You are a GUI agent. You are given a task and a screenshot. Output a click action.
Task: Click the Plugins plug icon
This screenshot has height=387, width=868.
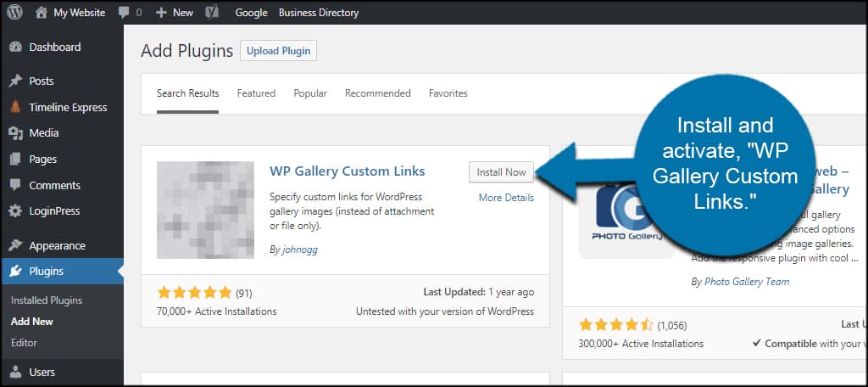click(15, 271)
